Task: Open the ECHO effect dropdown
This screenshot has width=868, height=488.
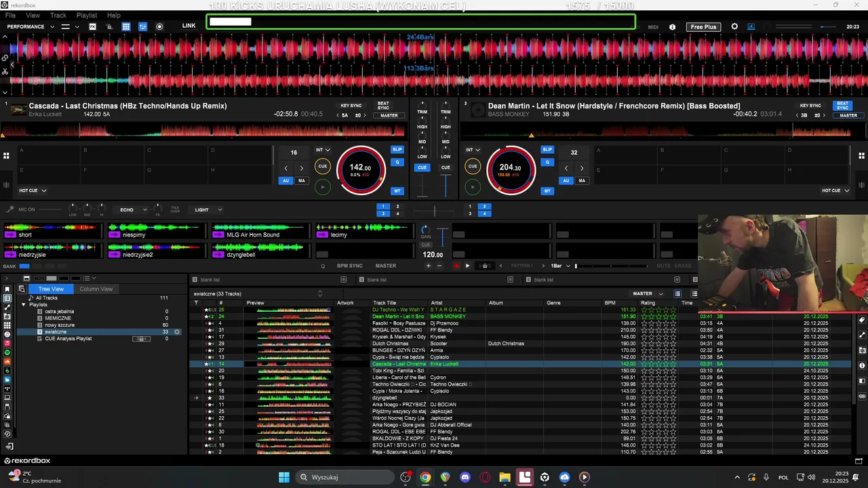Action: (133, 209)
